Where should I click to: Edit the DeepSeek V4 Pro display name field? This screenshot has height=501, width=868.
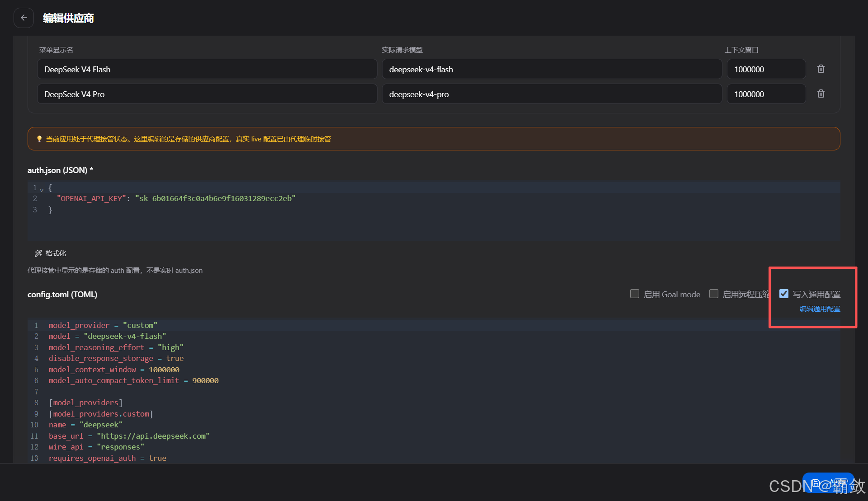[x=207, y=94]
